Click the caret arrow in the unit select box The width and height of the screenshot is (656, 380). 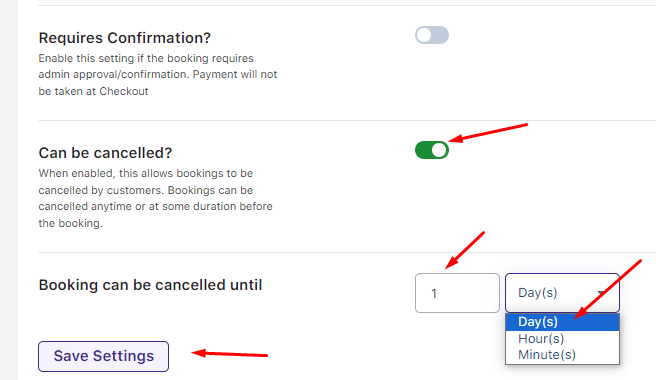pyautogui.click(x=601, y=293)
